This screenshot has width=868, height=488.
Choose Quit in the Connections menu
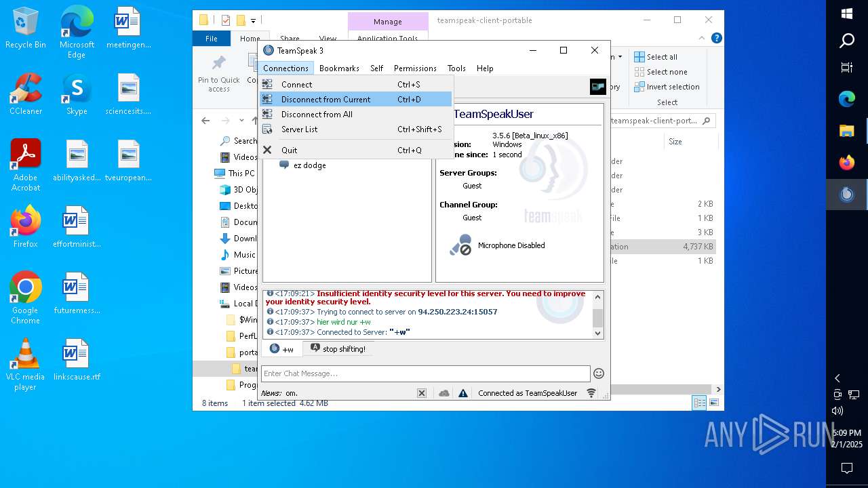coord(356,150)
